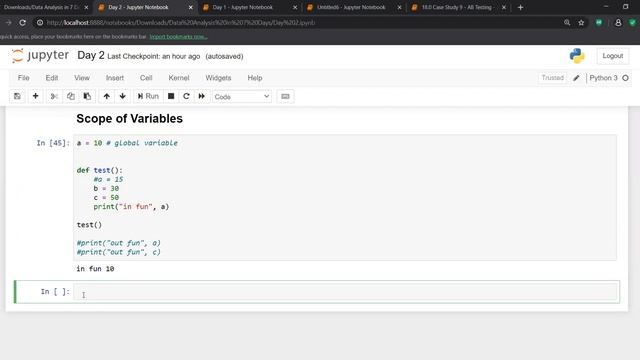This screenshot has width=640, height=360.
Task: Click Last Checkpoint an hour ago text
Action: click(x=153, y=56)
